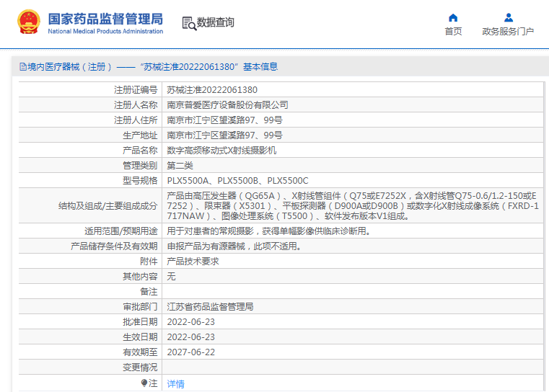Screen dimensions: 549x392
Task: Click the 管理类别 label
Action: pyautogui.click(x=140, y=166)
